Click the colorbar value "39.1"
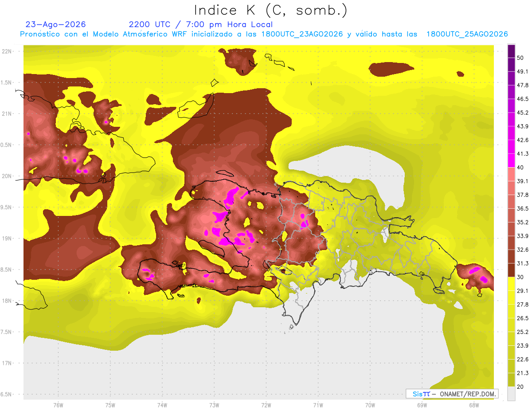Viewport: 532px width, 411px height. click(523, 181)
